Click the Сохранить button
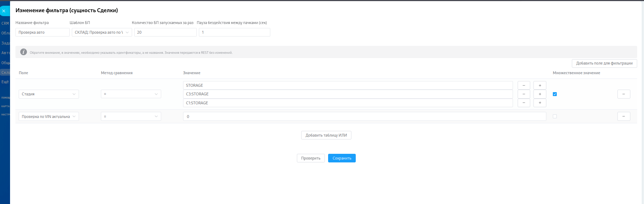The height and width of the screenshot is (204, 644). 342,158
